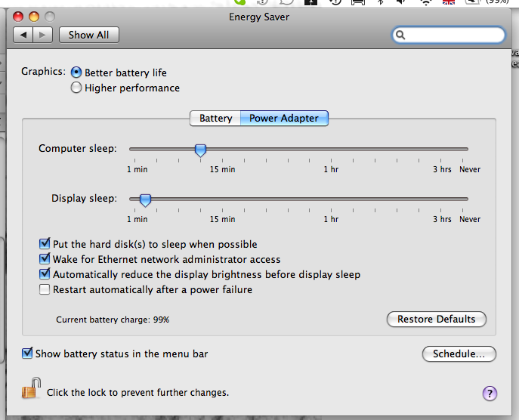The width and height of the screenshot is (519, 420).
Task: Disable automatic display brightness reduction
Action: pyautogui.click(x=45, y=274)
